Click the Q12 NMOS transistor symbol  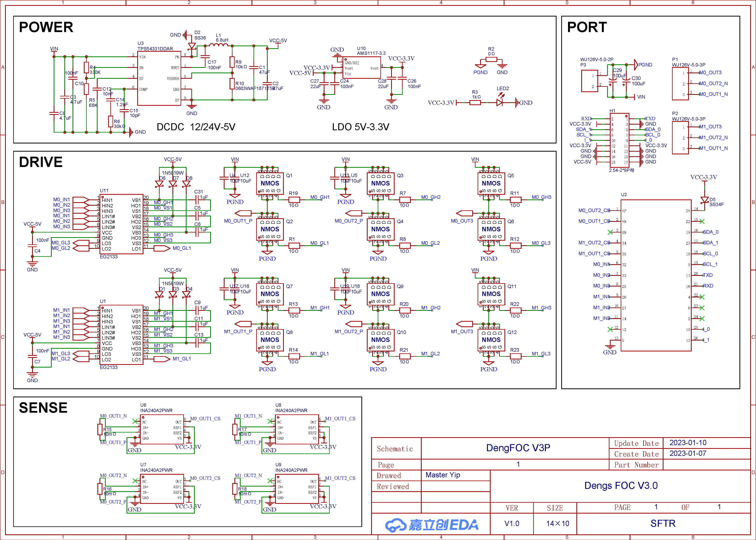tap(491, 340)
